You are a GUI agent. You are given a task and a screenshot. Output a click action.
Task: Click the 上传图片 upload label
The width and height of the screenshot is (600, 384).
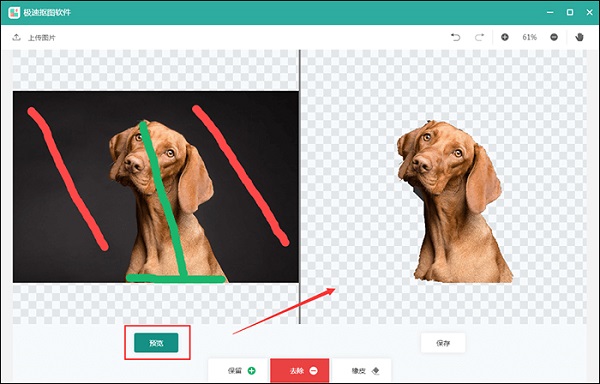[42, 38]
